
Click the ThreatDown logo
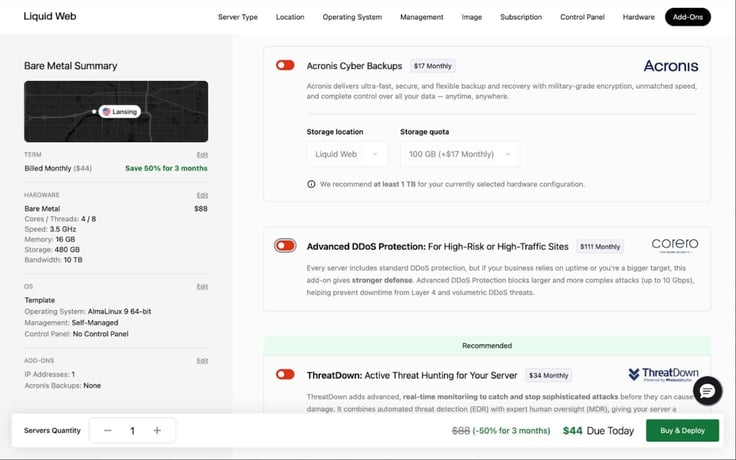(663, 374)
